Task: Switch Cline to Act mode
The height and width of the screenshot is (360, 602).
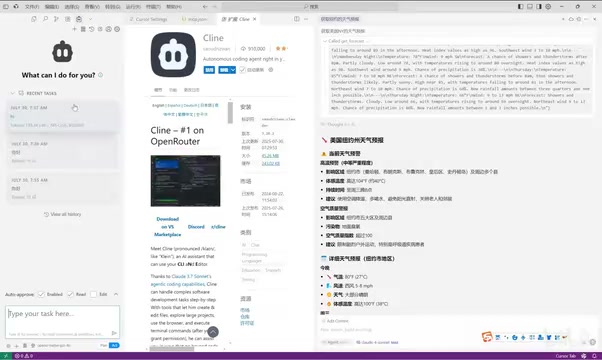Action: coord(114,345)
